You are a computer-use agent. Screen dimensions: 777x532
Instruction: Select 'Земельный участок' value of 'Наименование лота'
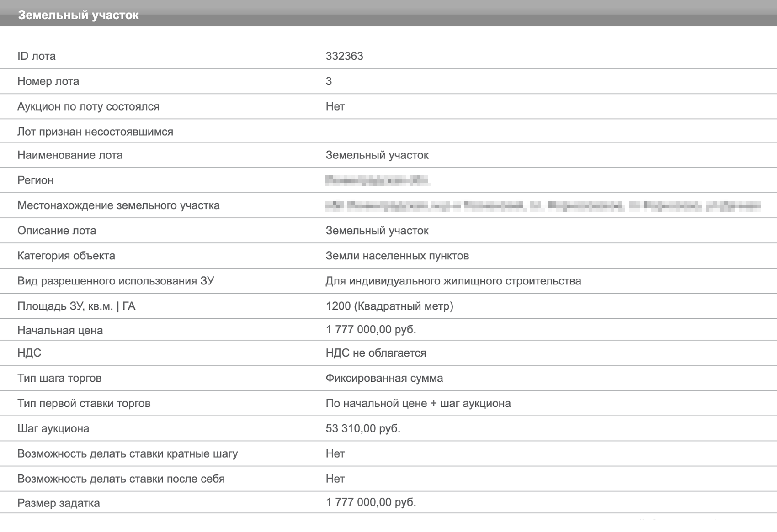click(x=377, y=155)
